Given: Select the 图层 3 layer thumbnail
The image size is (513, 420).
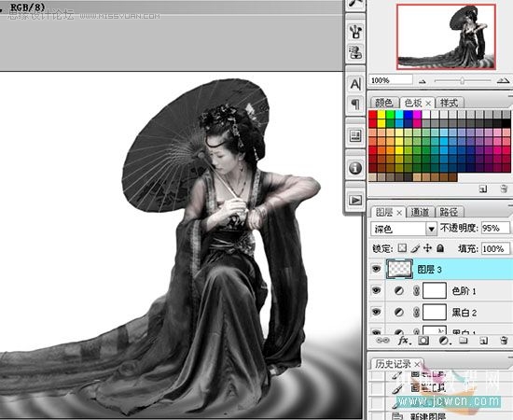Looking at the screenshot, I should (x=399, y=269).
